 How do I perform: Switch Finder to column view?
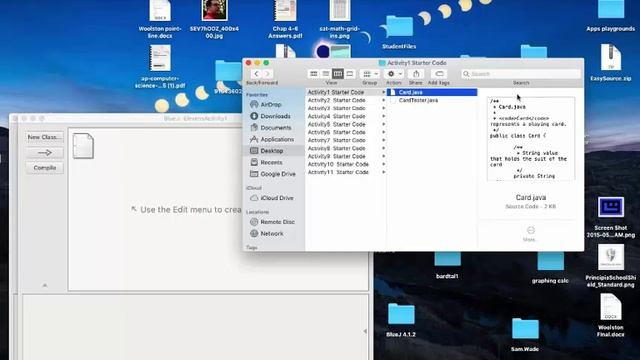point(338,74)
